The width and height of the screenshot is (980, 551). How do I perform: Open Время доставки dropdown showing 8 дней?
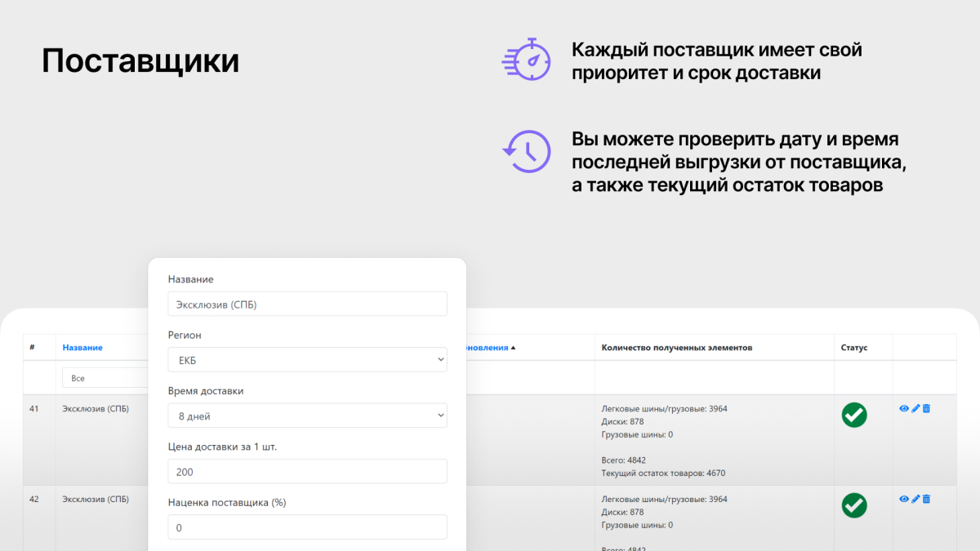point(307,415)
